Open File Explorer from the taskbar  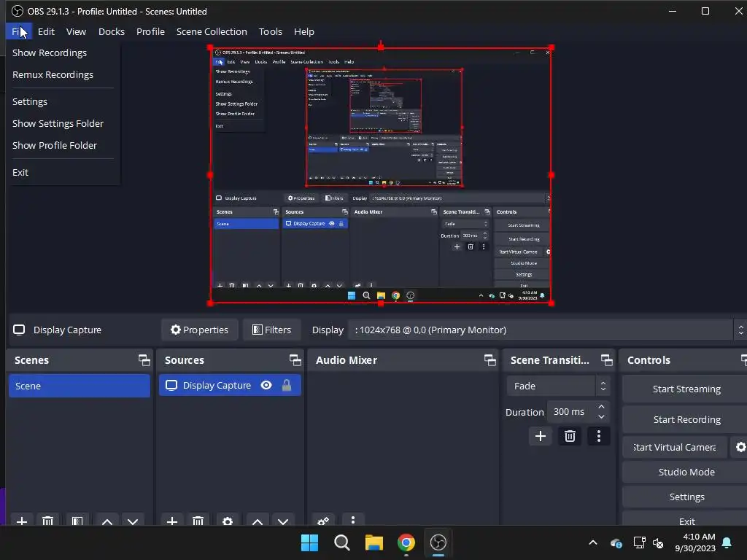tap(374, 542)
